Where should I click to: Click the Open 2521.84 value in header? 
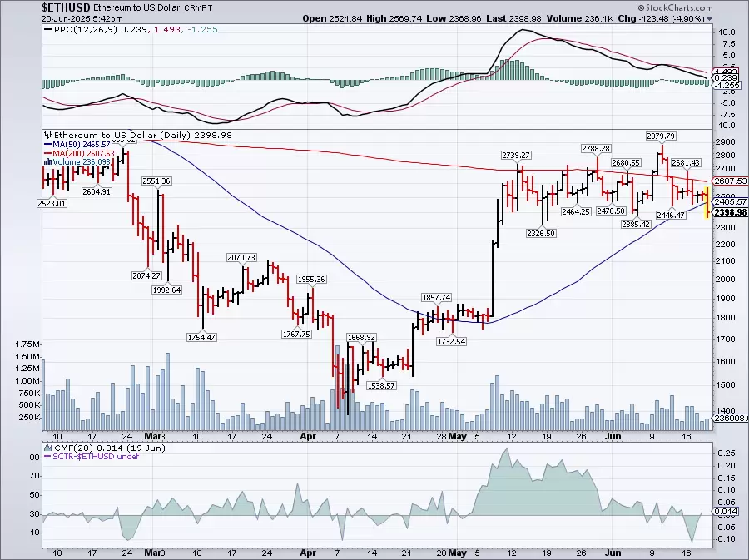(x=332, y=19)
